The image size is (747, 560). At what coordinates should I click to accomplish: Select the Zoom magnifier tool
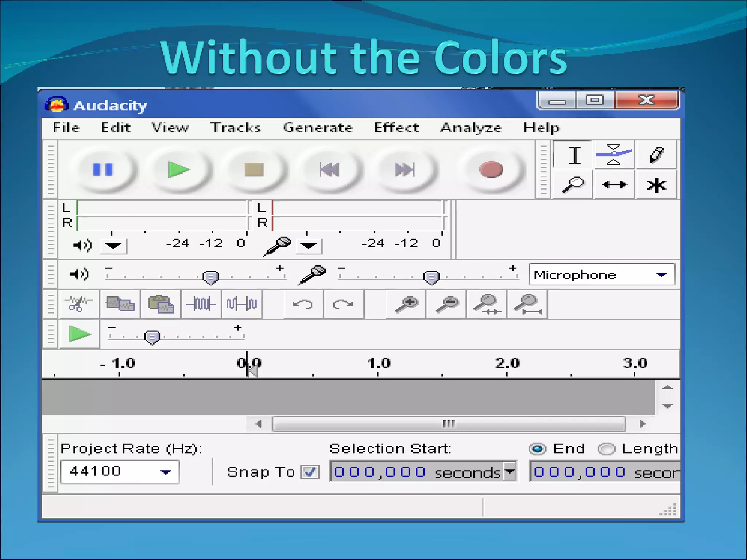[x=573, y=184]
